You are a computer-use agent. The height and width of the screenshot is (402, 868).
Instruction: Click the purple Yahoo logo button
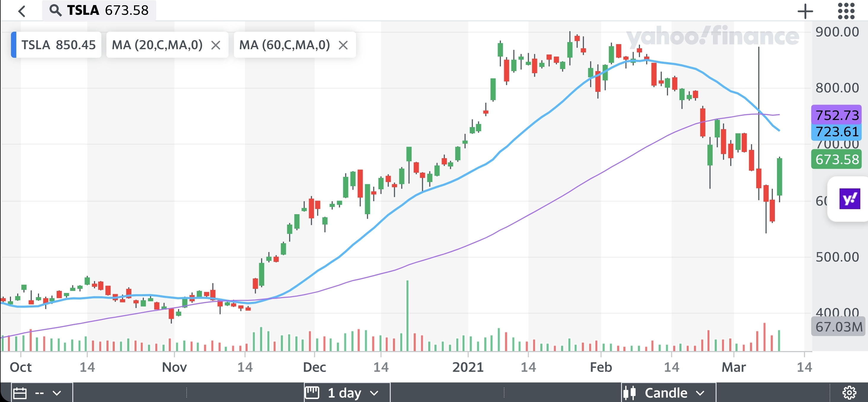pyautogui.click(x=849, y=199)
